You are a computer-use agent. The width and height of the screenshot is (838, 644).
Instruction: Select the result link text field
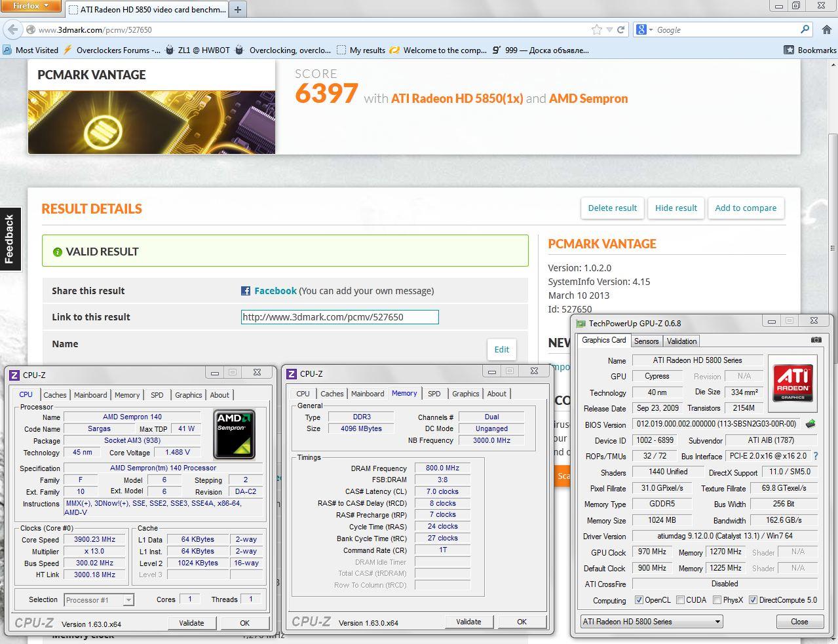(339, 317)
